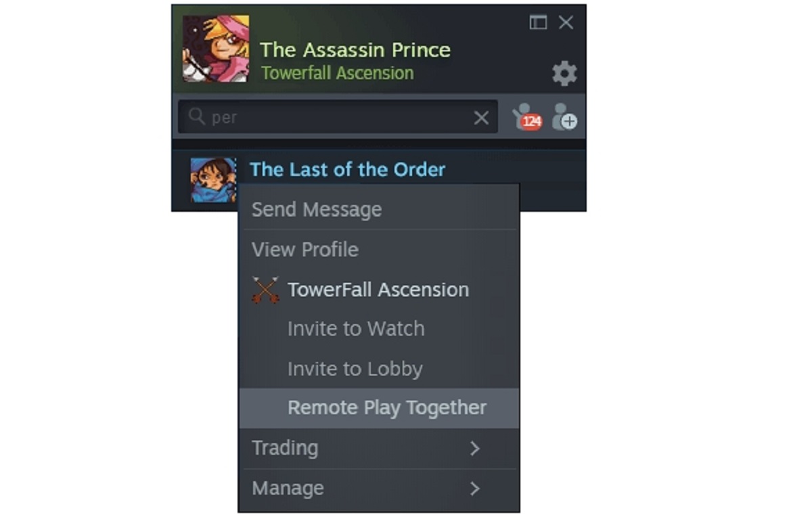Pop out the friends list window layout icon

(x=538, y=22)
